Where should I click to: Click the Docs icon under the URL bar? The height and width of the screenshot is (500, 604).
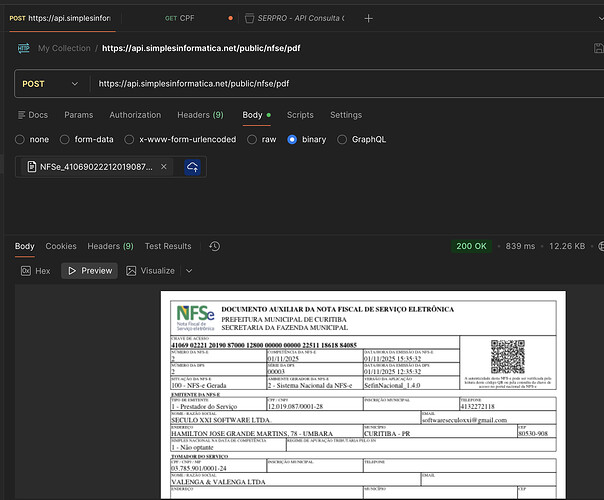coord(21,115)
